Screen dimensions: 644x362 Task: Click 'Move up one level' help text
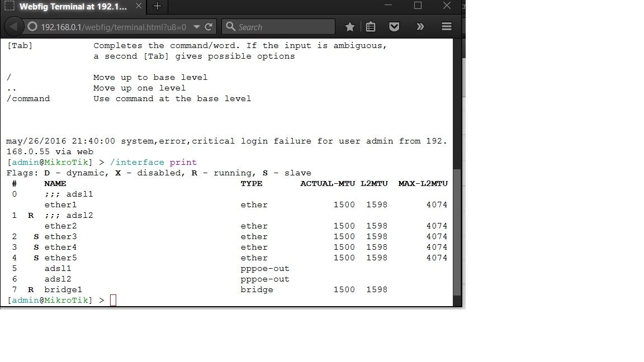[x=139, y=88]
